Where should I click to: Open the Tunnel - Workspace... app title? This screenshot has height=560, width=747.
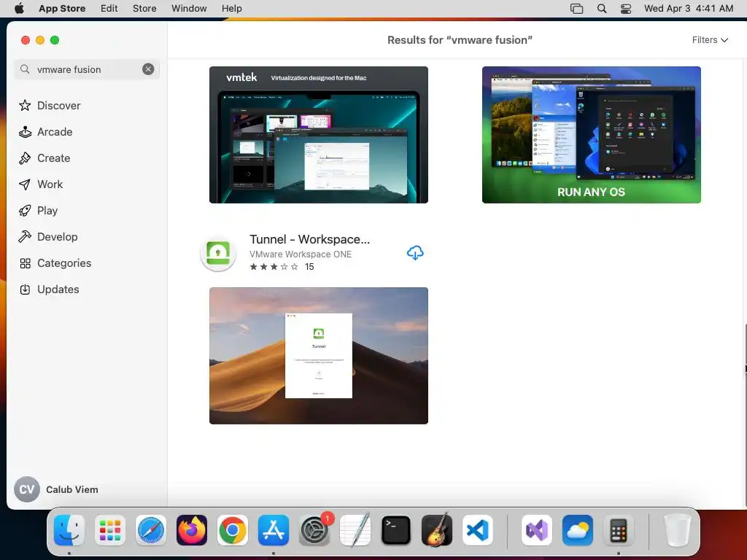point(309,239)
